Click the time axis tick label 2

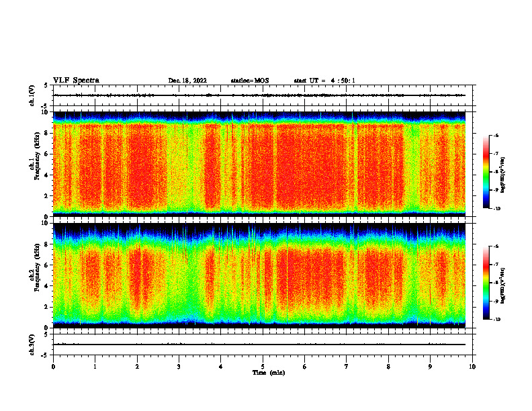coord(137,367)
